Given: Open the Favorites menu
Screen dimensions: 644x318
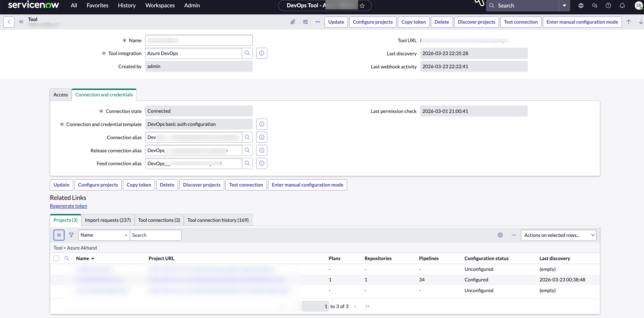Looking at the screenshot, I should 97,5.
